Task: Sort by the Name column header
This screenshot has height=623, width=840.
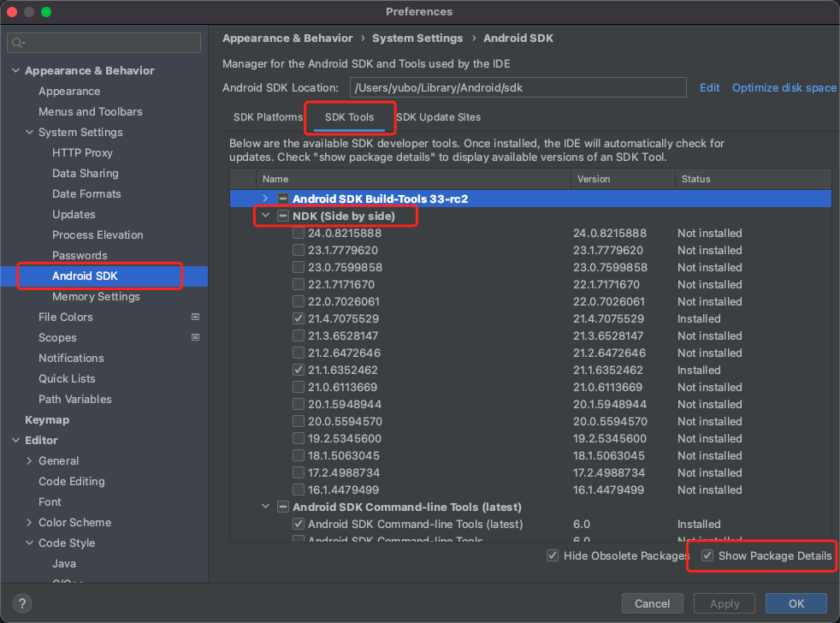Action: pos(413,179)
